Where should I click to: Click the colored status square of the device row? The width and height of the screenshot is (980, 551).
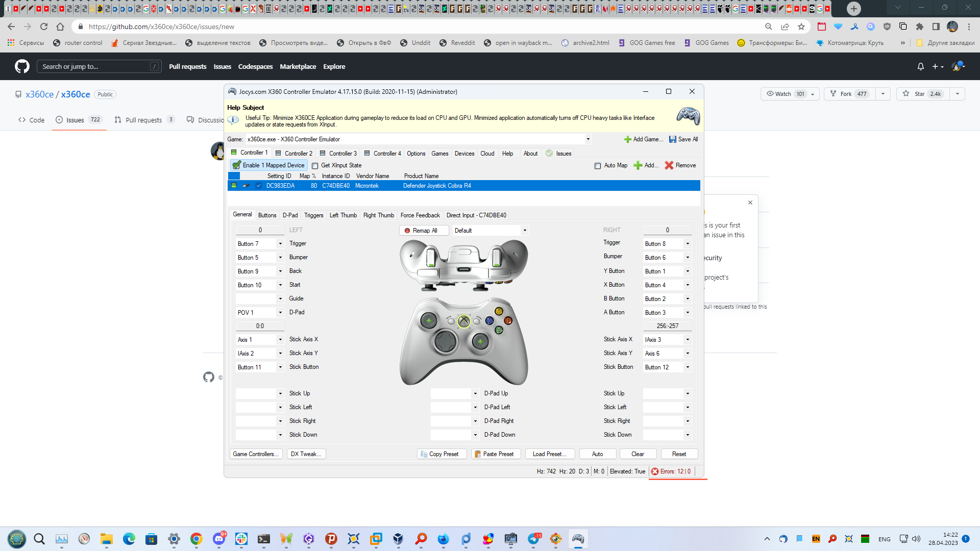click(233, 186)
